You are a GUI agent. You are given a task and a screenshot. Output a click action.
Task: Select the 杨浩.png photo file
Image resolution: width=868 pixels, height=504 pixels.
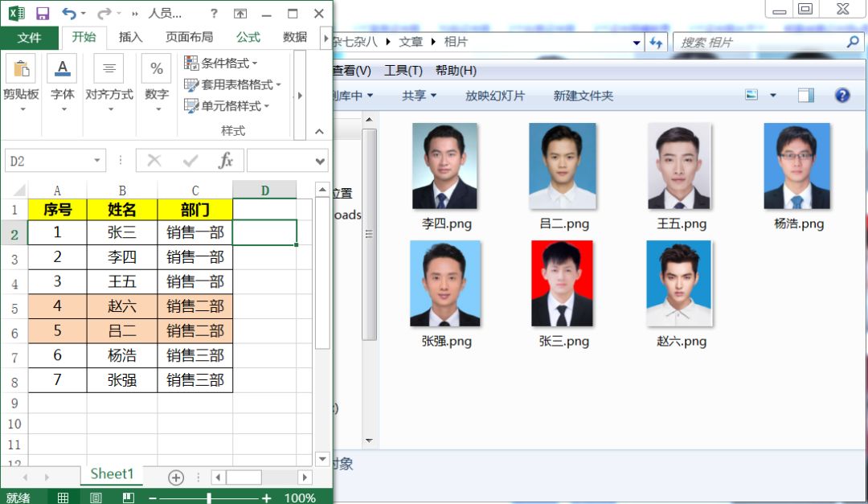(797, 166)
